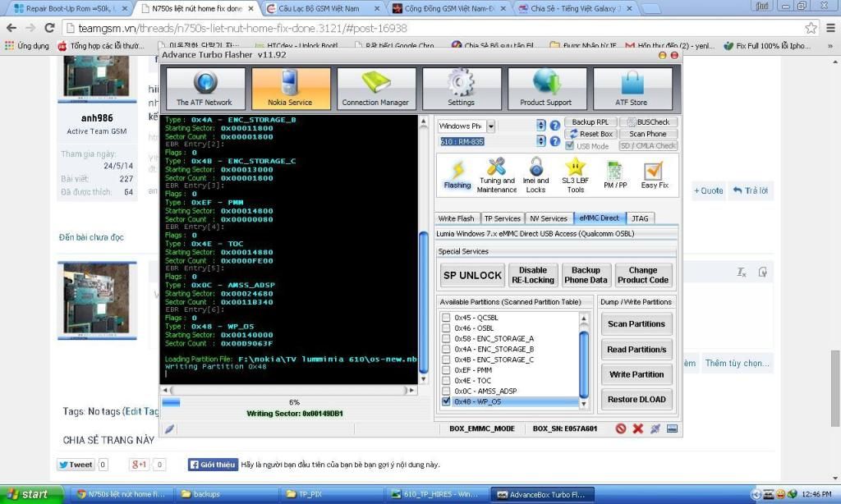The image size is (841, 504).
Task: Click the Read Partition/s button
Action: [636, 350]
